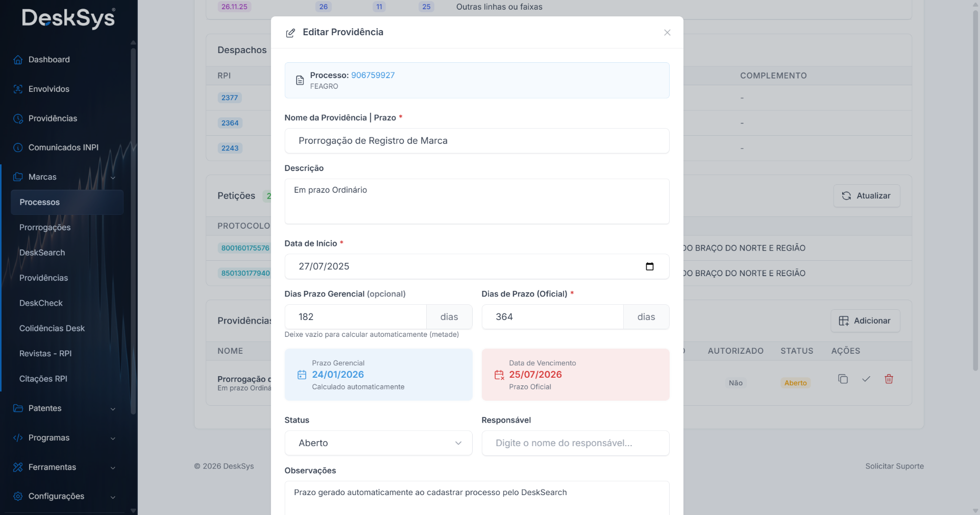Screen dimensions: 980x515
Task: Click the Nome da Providência text field
Action: click(x=477, y=141)
